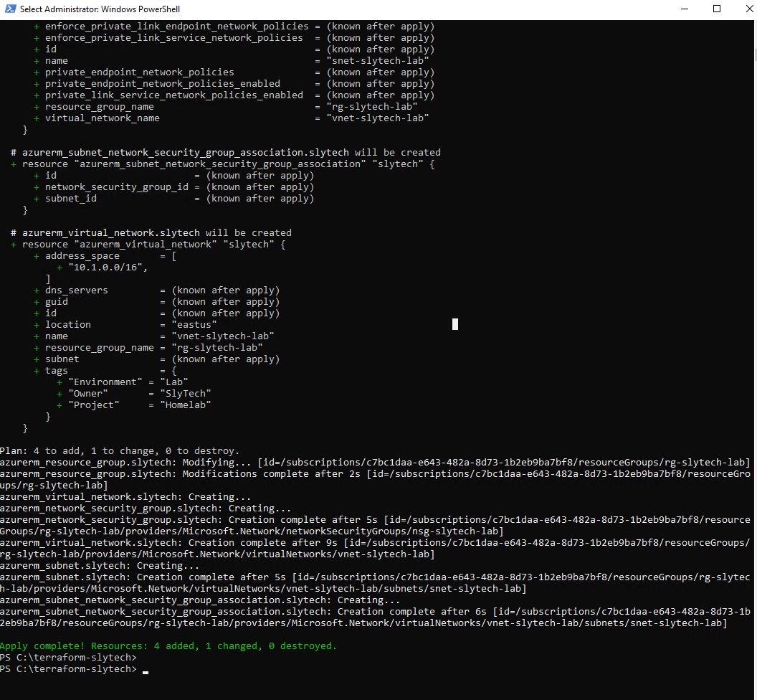The width and height of the screenshot is (757, 700).
Task: Click the 'network_security_group_id' attribute line
Action: click(x=173, y=187)
